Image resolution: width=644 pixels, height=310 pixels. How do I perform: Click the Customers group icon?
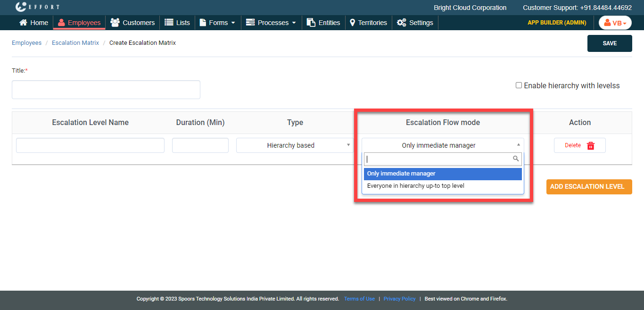(115, 23)
